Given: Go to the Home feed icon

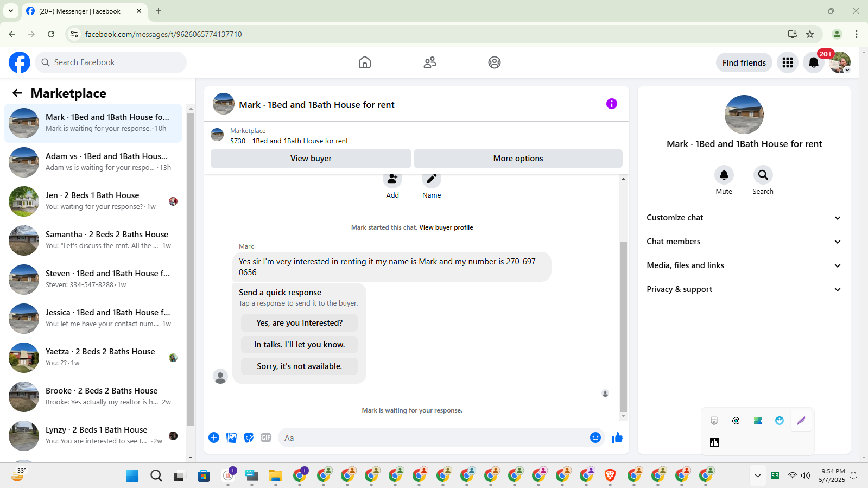Looking at the screenshot, I should click(365, 62).
